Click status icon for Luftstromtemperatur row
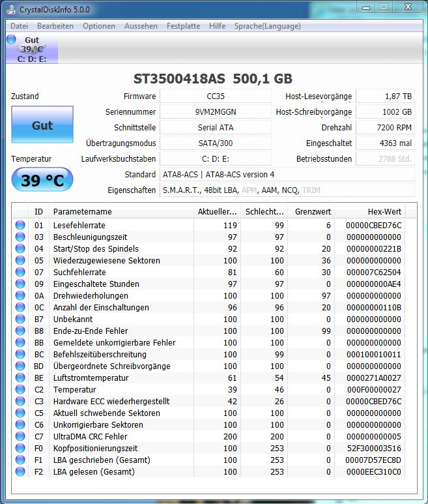The width and height of the screenshot is (428, 504). (x=20, y=378)
